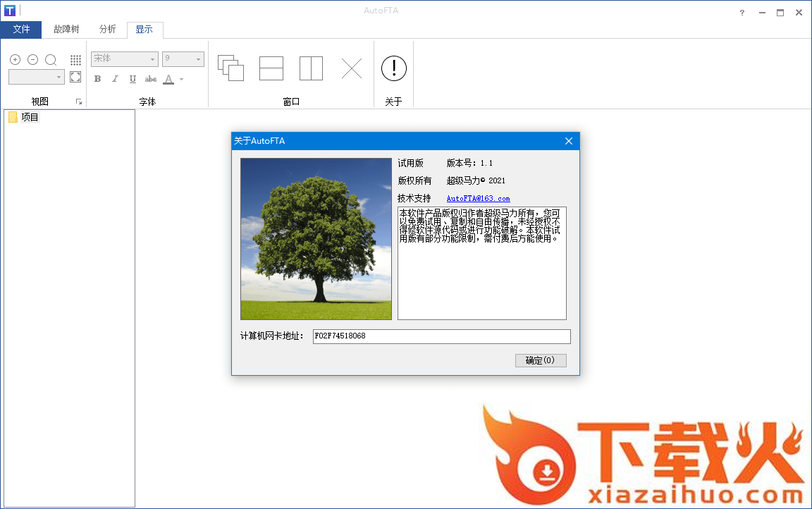Click the magnifier zoom tool icon
Screen dimensions: 812x509
[51, 60]
